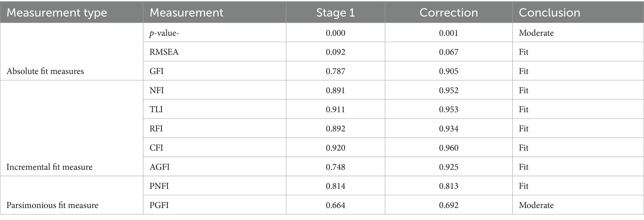The width and height of the screenshot is (644, 220).
Task: Select the AGFI measurement cell
Action: pos(159,167)
